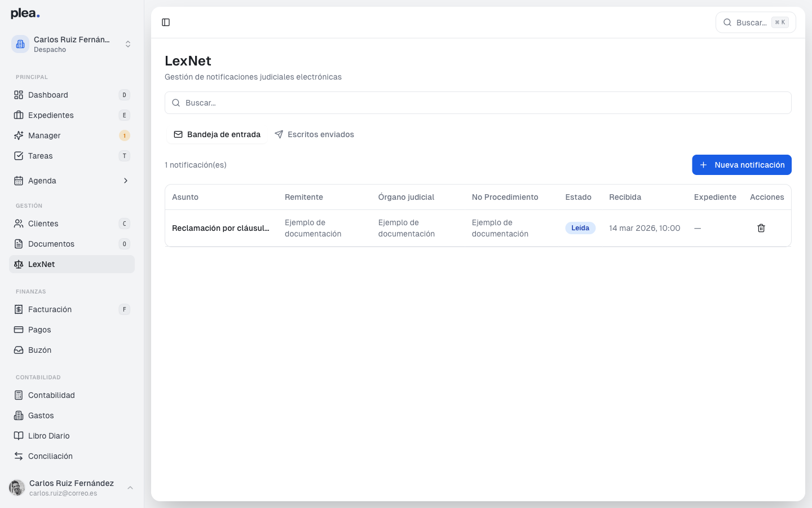Open the Agenda item
Screen dimensions: 812x508
[72, 181]
